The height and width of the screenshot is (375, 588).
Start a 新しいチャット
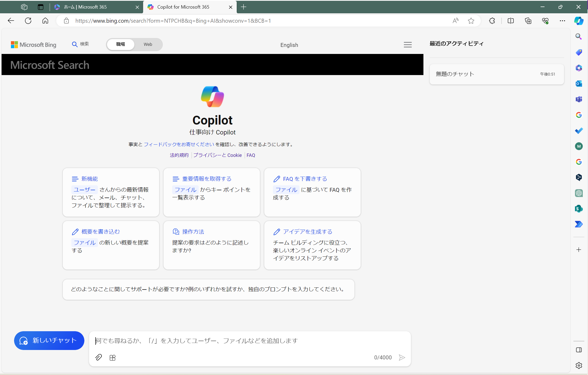[49, 341]
